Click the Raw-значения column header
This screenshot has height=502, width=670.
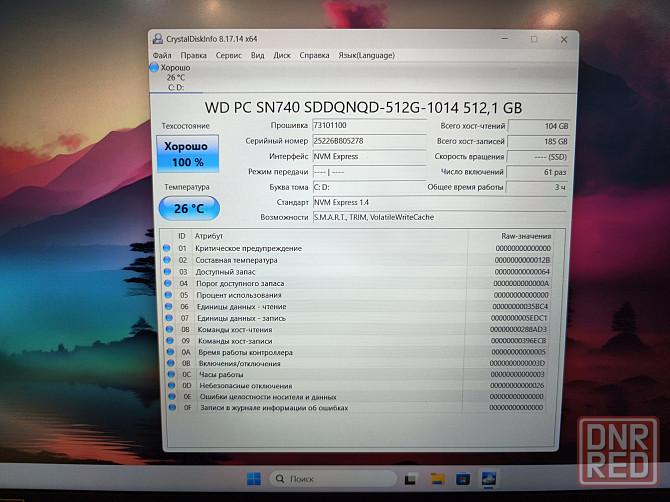526,236
